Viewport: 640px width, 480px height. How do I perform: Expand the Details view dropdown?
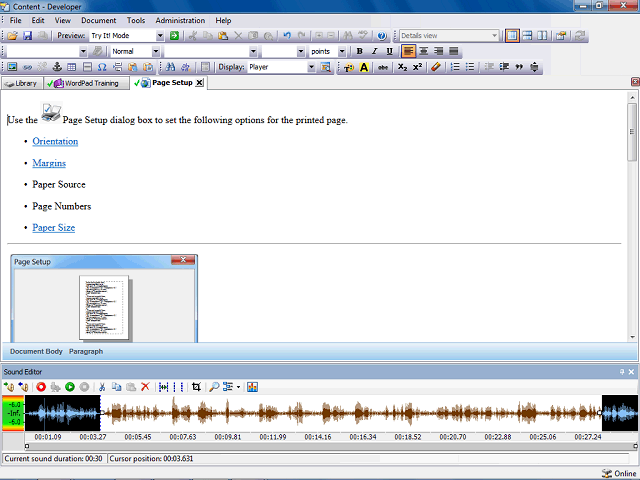(494, 36)
